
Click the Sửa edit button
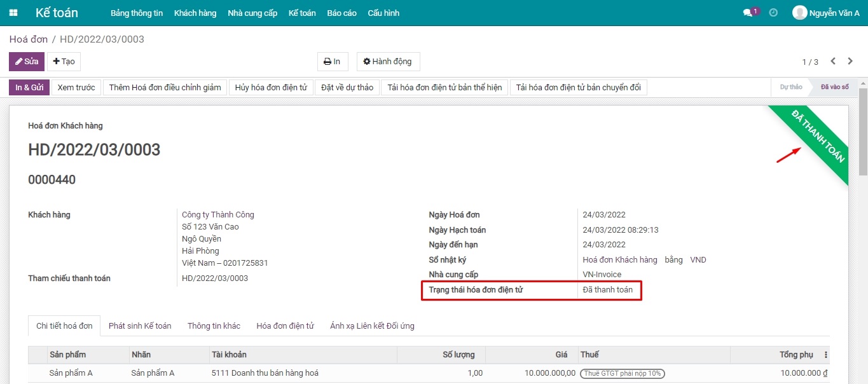27,62
